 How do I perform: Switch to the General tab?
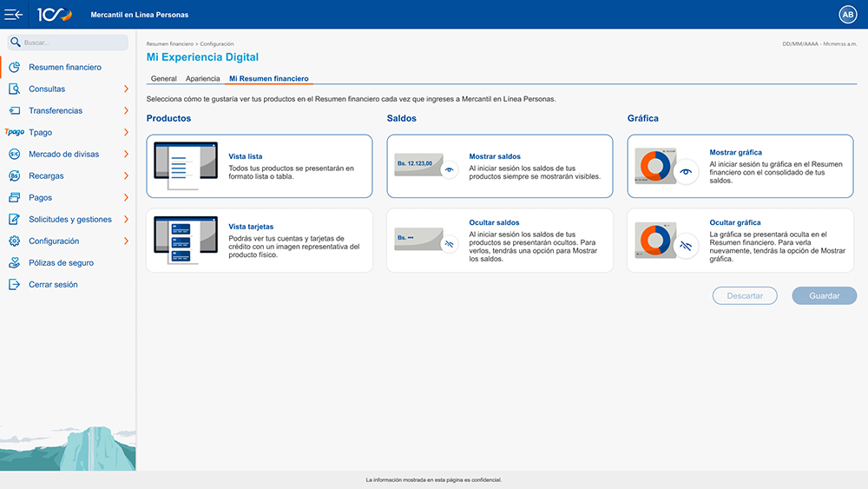click(163, 79)
